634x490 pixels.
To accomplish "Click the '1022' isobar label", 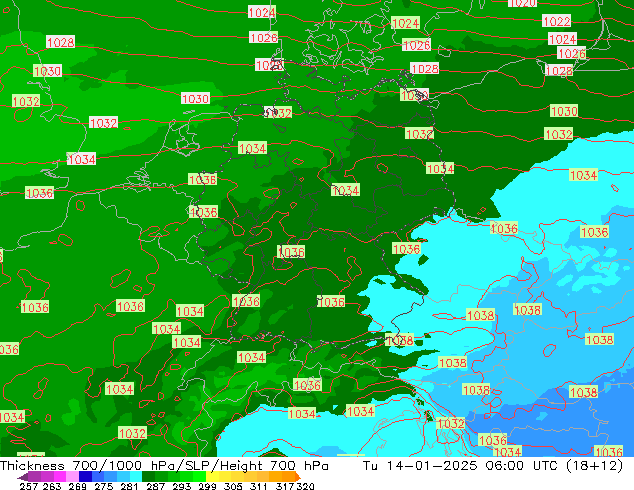I will pos(557,21).
